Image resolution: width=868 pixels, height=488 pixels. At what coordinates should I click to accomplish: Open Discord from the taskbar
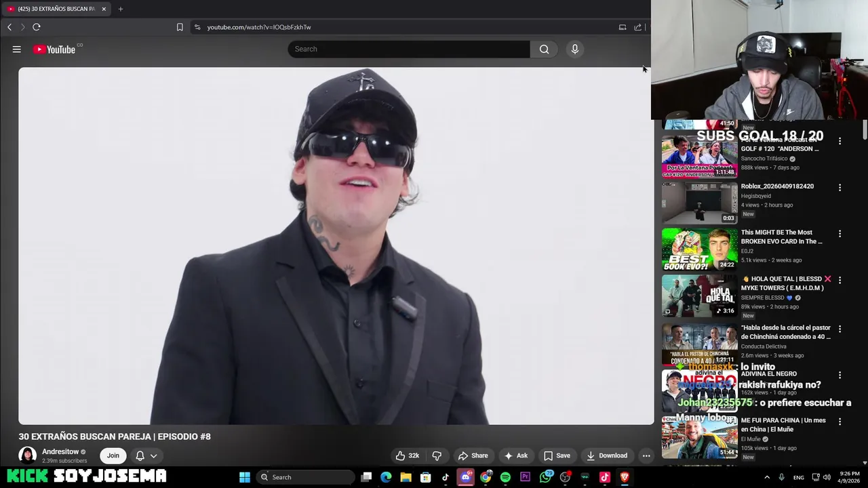[465, 477]
